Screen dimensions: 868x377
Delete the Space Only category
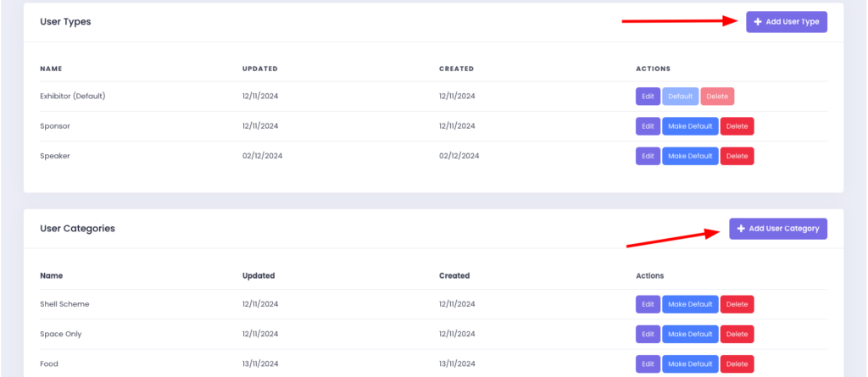click(x=737, y=334)
